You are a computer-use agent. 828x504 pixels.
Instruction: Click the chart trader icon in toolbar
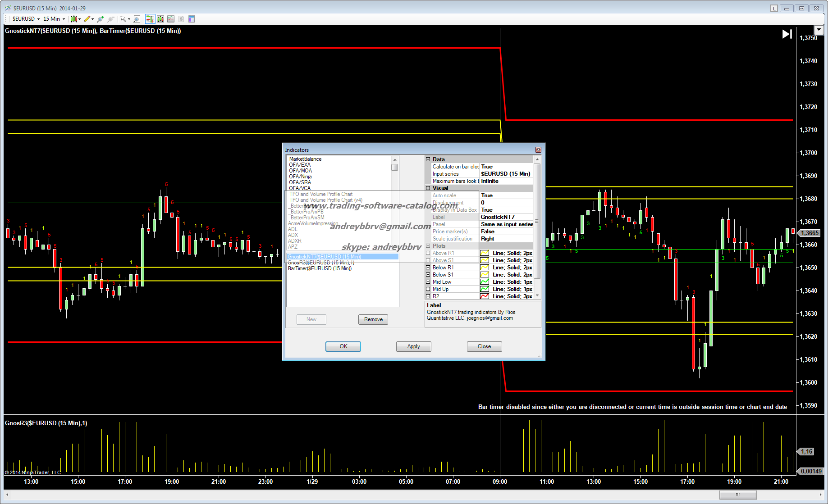coord(150,19)
